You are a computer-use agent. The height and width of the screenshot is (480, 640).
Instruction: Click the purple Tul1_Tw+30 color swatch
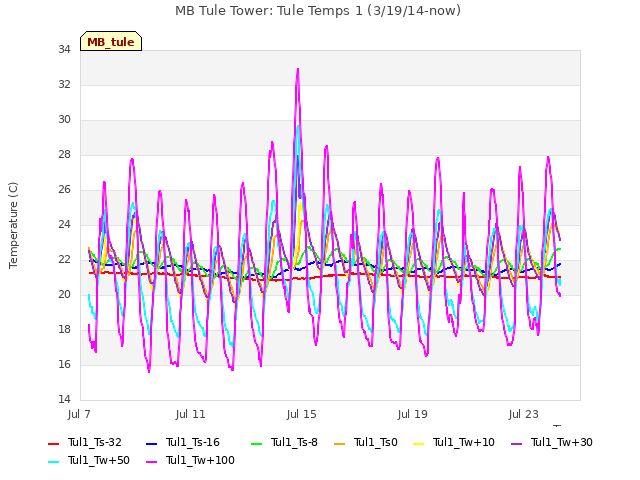coord(516,444)
